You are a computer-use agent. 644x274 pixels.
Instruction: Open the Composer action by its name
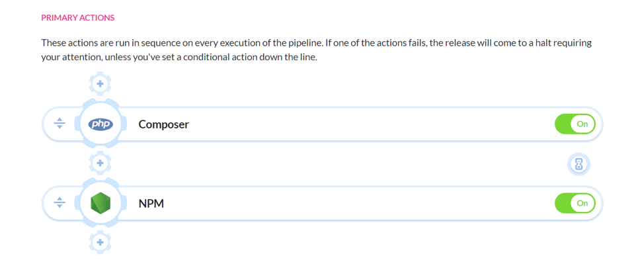click(163, 124)
